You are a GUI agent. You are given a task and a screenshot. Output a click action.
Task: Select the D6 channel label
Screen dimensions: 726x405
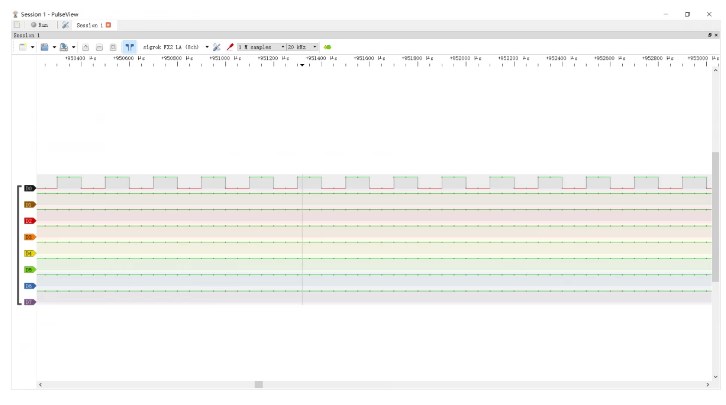(30, 286)
